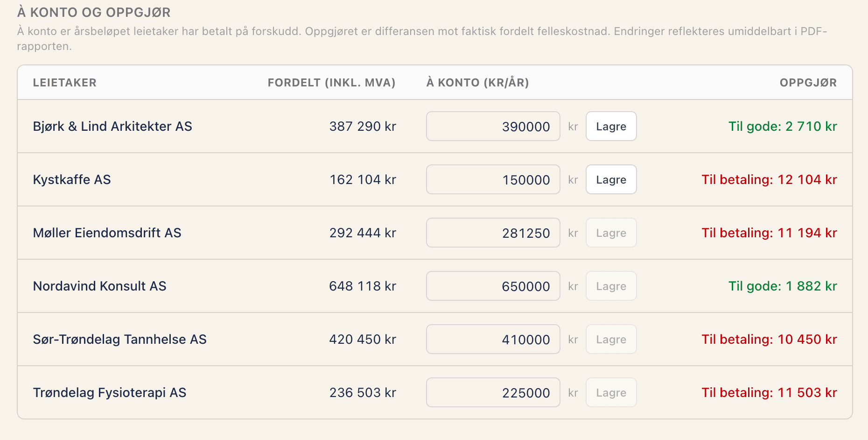
Task: Click settlement Til gode: 1 882 kr
Action: [783, 286]
